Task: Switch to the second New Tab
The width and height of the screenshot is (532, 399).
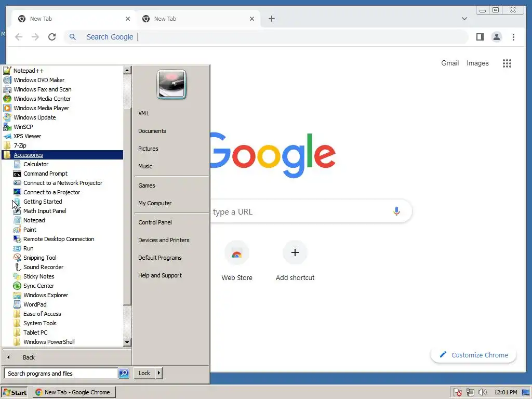Action: (198, 19)
